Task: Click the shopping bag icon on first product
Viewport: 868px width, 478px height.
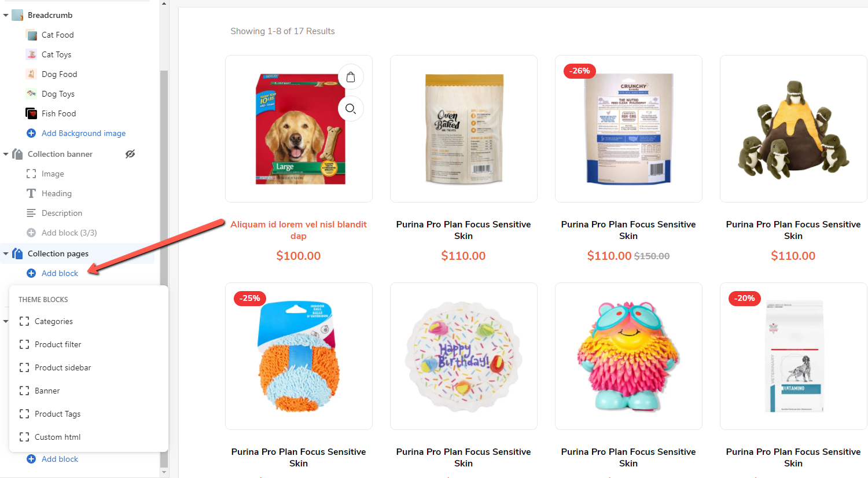Action: coord(351,77)
